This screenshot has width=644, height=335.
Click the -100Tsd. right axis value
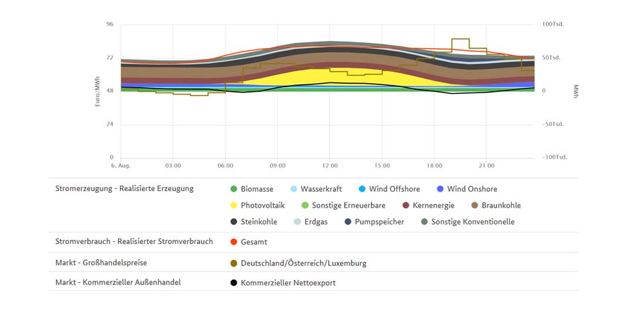tap(555, 157)
